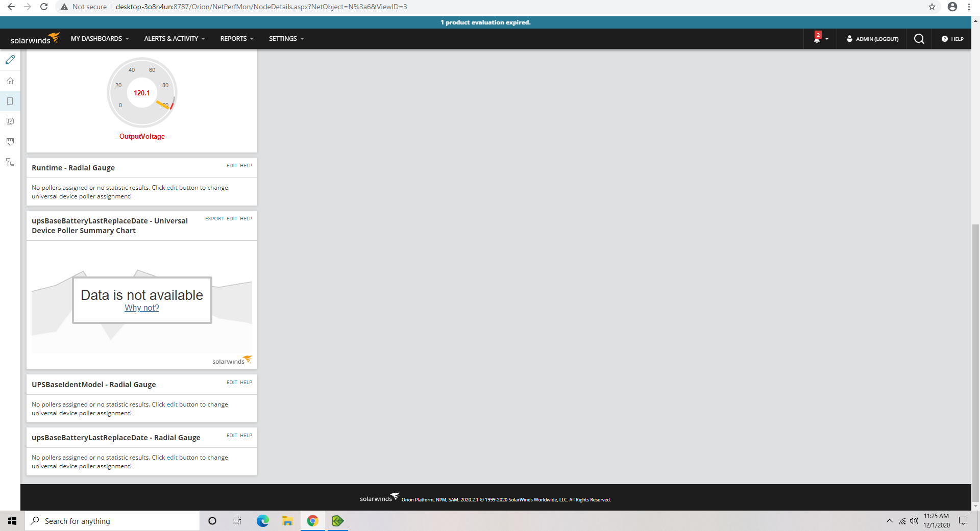980x531 pixels.
Task: Click the Windows search box
Action: tap(112, 521)
